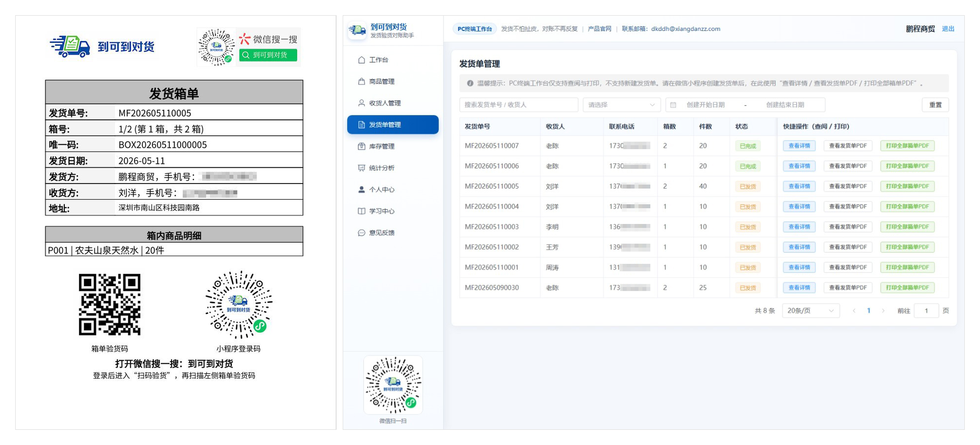Screen dimensions: 980x445
Task: Click the truck logo in the sidebar header
Action: 357,30
